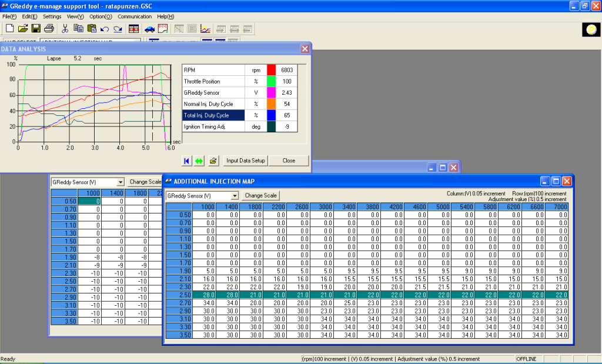602x364 pixels.
Task: Click the 2.50 row cell under column 4600
Action: point(416,295)
